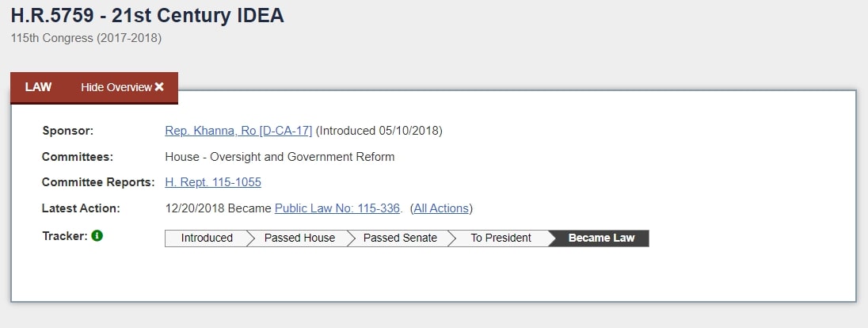The width and height of the screenshot is (868, 328).
Task: Click the Introduced tracker step
Action: click(206, 238)
